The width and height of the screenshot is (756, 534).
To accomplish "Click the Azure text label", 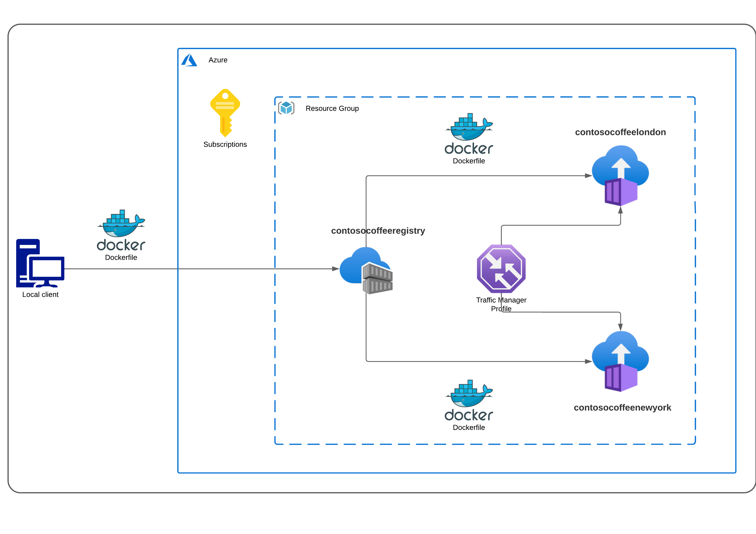I will click(x=218, y=60).
